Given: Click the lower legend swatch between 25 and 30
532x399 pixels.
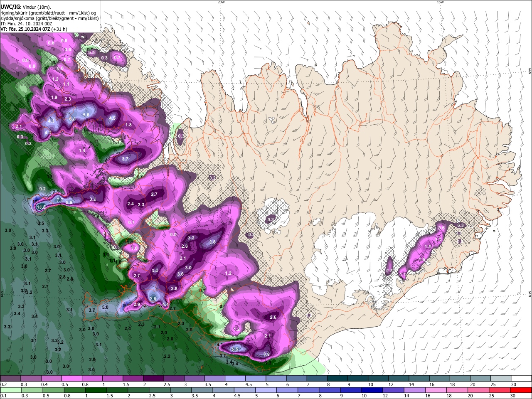Looking at the screenshot, I should [x=499, y=390].
